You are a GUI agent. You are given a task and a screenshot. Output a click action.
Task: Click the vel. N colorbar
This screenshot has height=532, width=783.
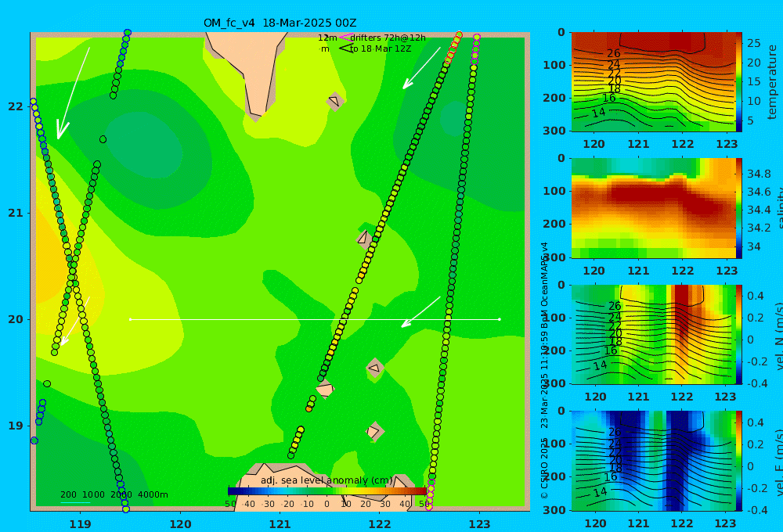739,335
